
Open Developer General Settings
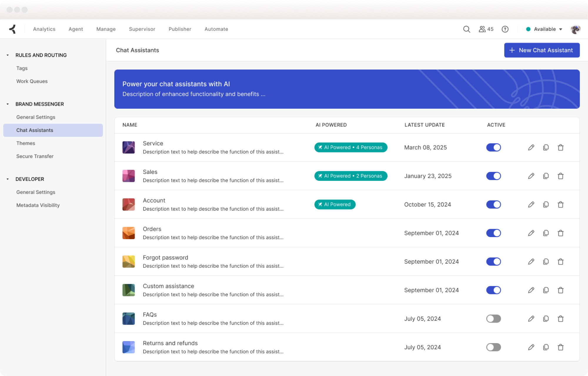pyautogui.click(x=36, y=192)
